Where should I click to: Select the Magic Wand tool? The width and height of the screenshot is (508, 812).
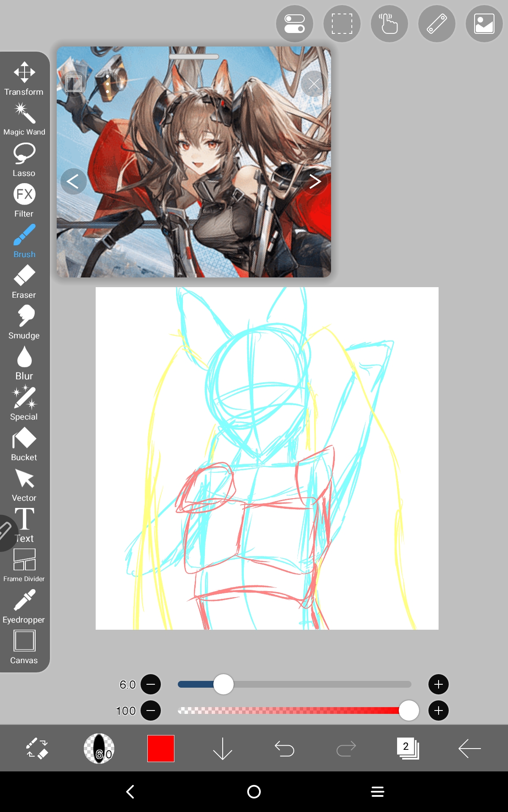coord(24,119)
